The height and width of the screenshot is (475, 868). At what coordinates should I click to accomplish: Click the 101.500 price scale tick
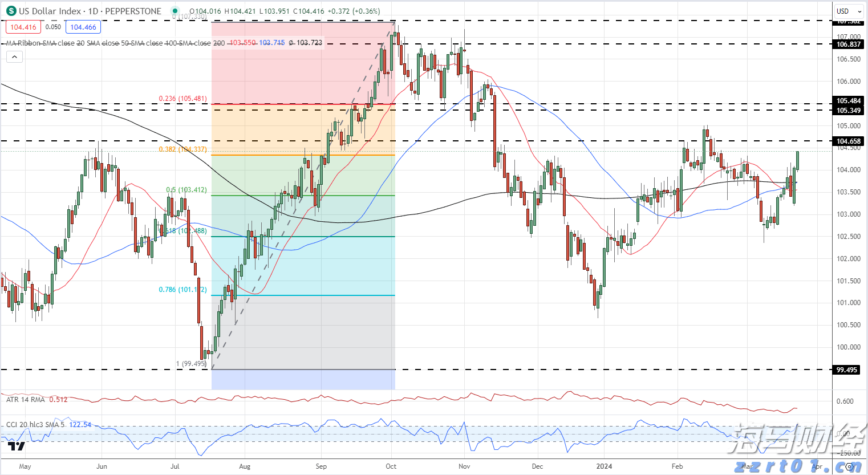(x=848, y=281)
